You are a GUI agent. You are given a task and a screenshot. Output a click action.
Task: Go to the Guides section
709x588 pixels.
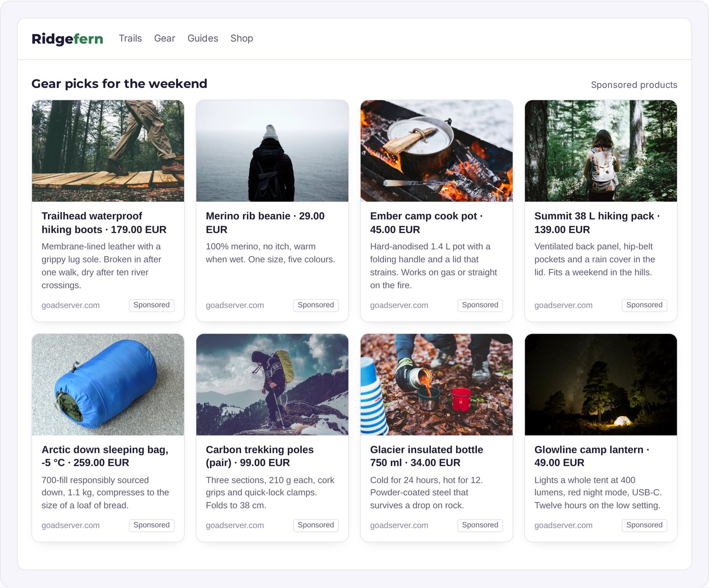point(203,39)
